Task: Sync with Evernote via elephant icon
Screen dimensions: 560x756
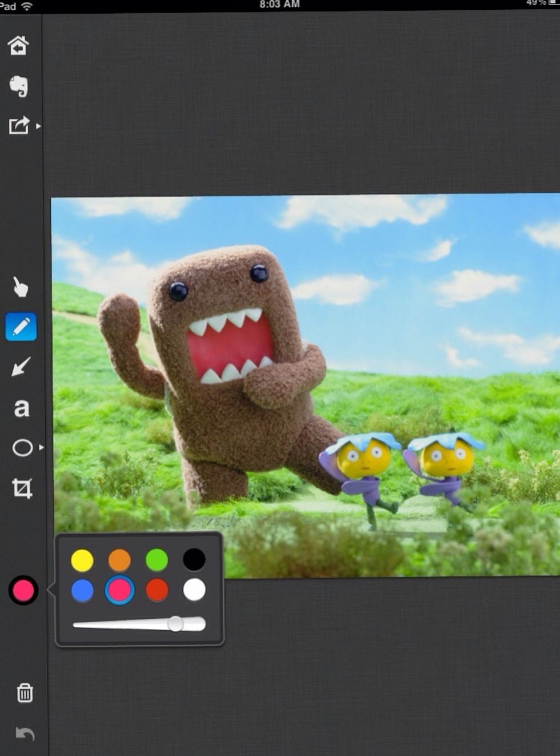Action: coord(19,87)
